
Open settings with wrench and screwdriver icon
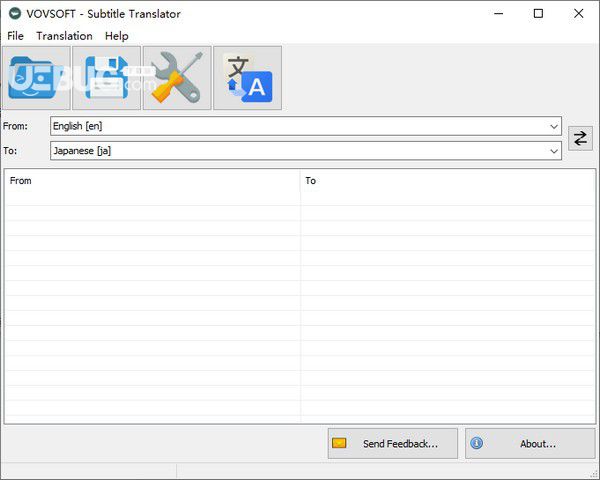tap(177, 78)
